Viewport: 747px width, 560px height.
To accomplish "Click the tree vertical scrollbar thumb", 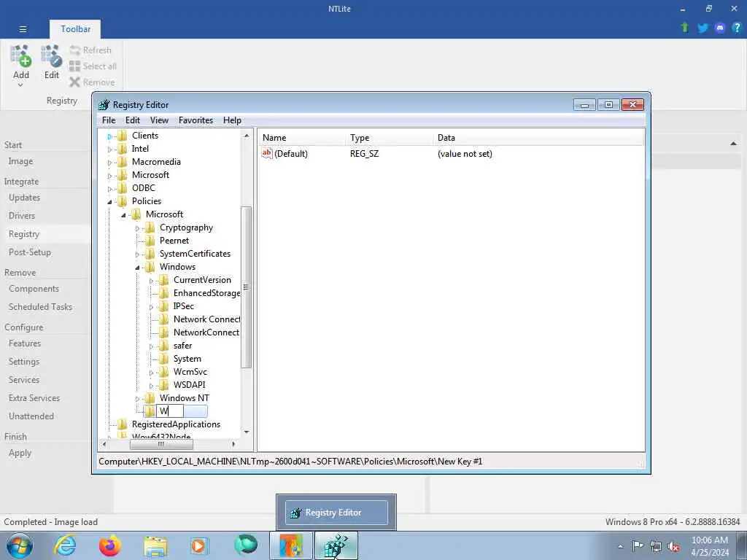I will [x=247, y=287].
